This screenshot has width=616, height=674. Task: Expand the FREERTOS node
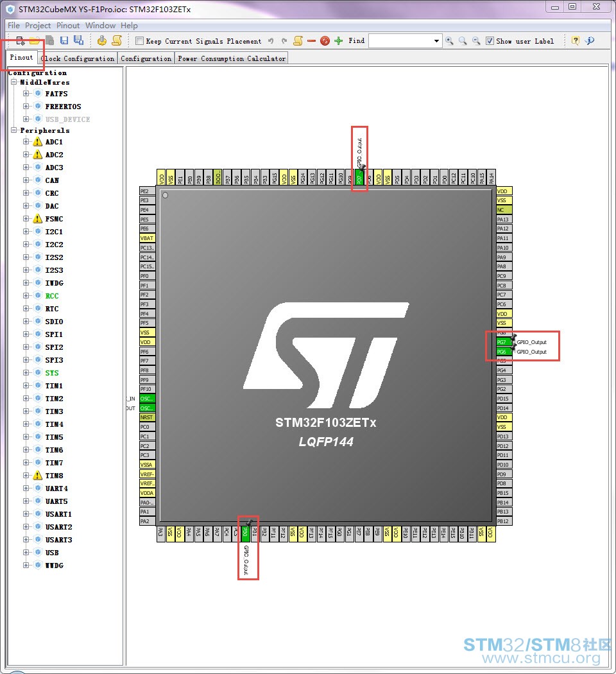point(26,106)
